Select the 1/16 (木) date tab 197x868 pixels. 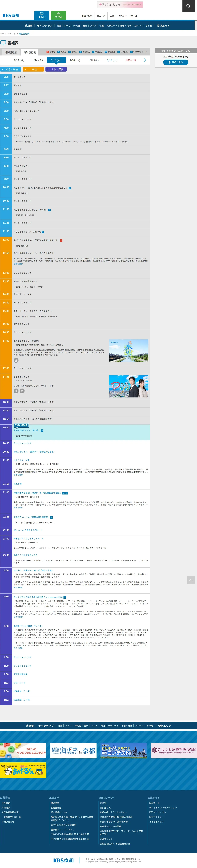pyautogui.click(x=75, y=60)
